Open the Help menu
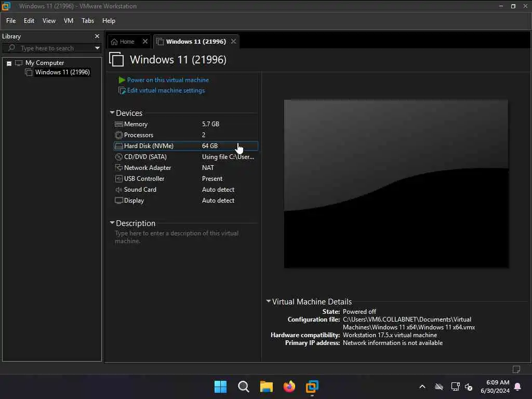Screen dimensions: 532x399 [x=109, y=21]
